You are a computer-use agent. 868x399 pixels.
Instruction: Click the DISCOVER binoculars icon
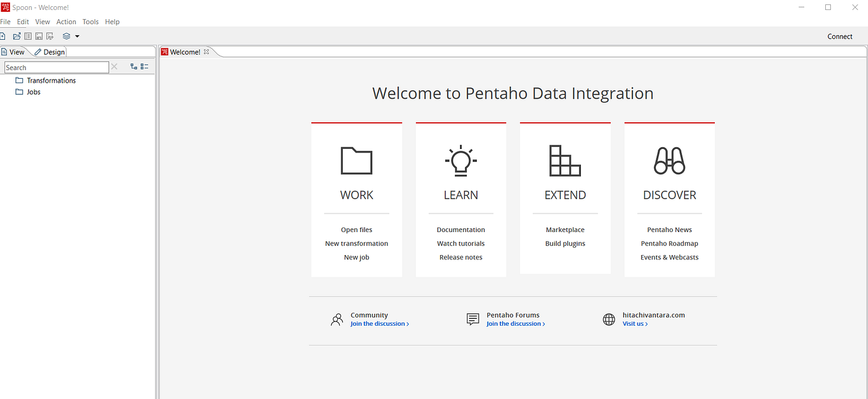tap(670, 160)
